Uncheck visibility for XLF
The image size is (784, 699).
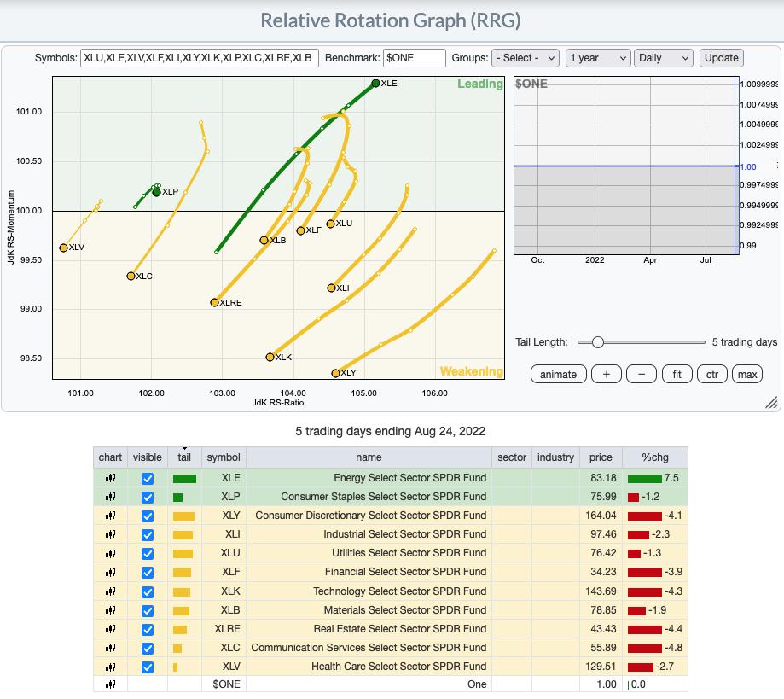tap(148, 573)
